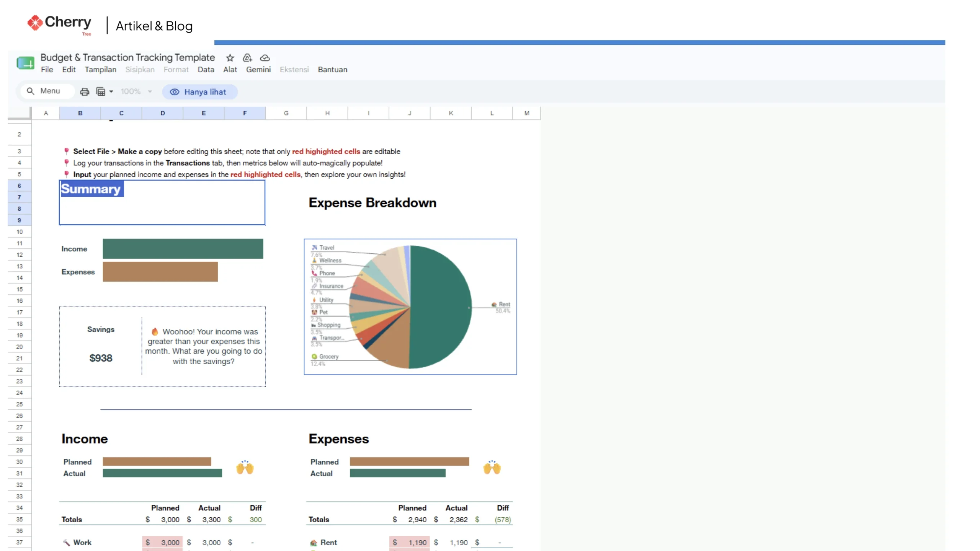This screenshot has height=551, width=980.
Task: Open the Sisipkan menu
Action: (x=140, y=70)
